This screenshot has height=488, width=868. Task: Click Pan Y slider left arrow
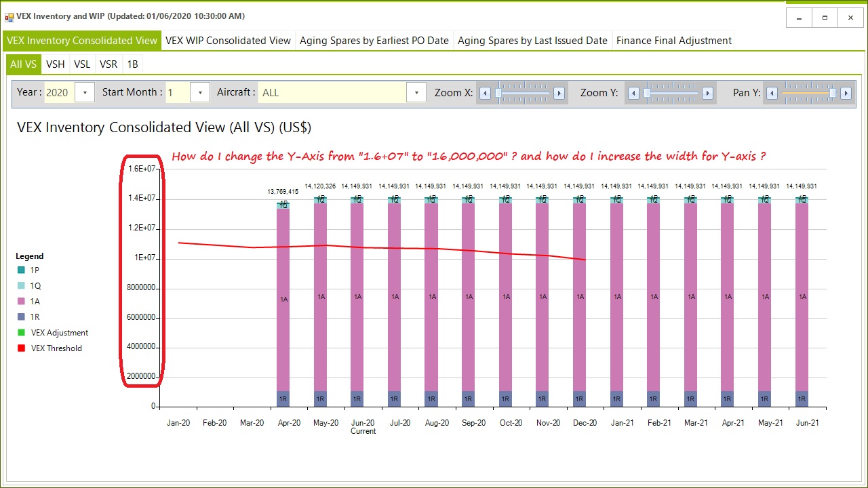(772, 93)
